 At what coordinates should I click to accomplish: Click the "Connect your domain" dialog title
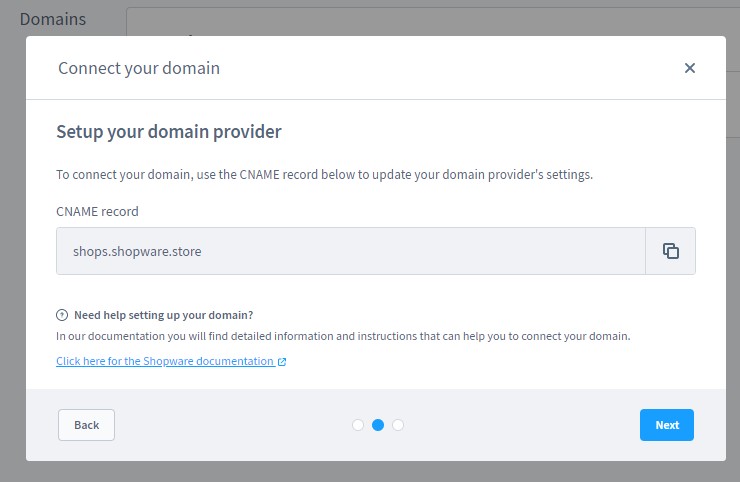click(139, 68)
